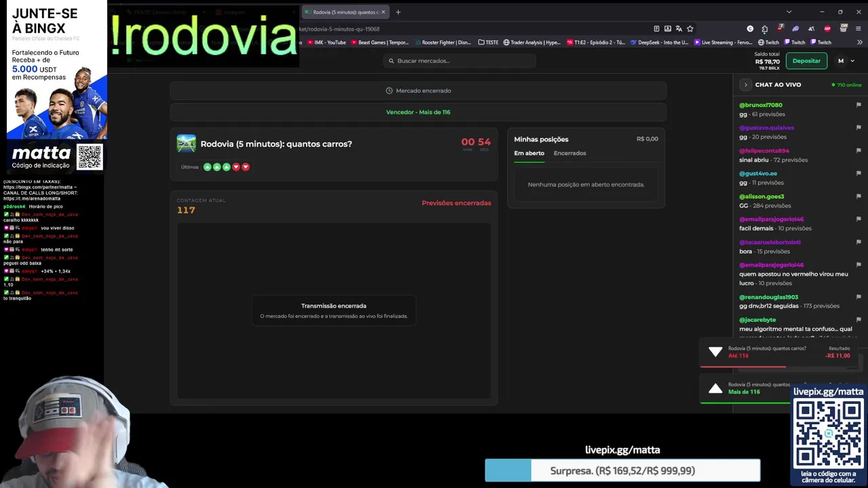
Task: Click the 710 online indicator
Action: pos(846,85)
